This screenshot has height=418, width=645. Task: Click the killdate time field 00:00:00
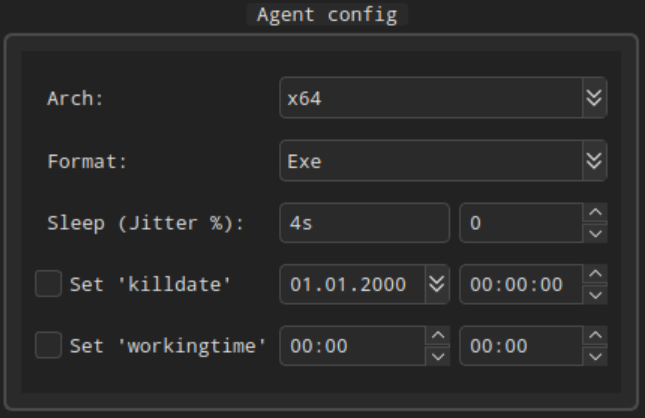click(522, 284)
